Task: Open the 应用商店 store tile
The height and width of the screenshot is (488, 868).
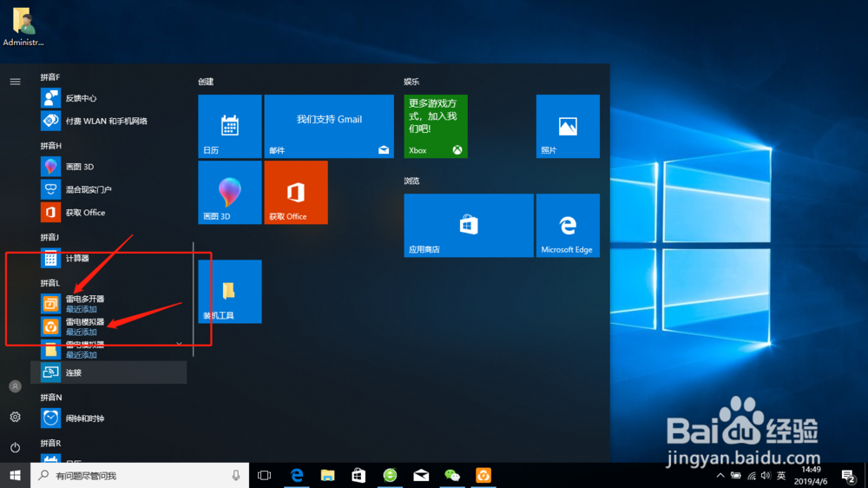Action: point(469,226)
